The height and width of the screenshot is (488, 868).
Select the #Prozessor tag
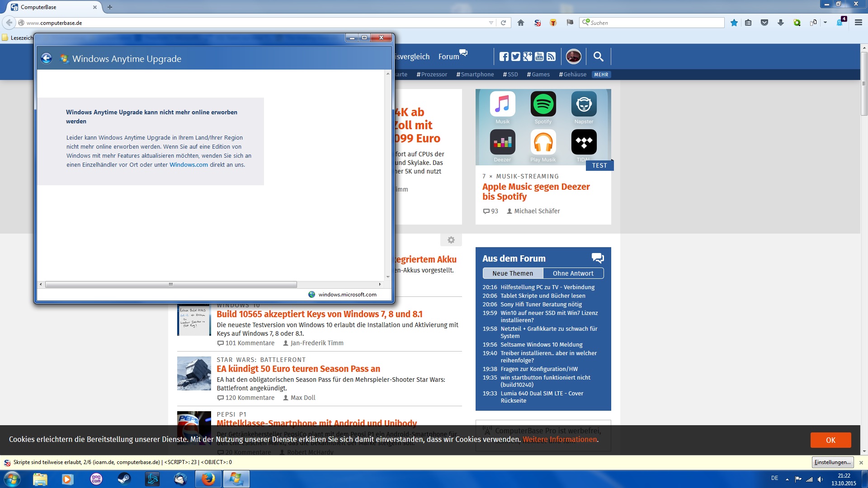point(432,75)
